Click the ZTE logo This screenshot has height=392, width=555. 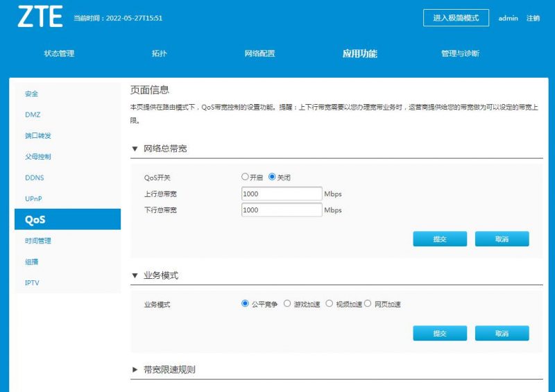40,17
